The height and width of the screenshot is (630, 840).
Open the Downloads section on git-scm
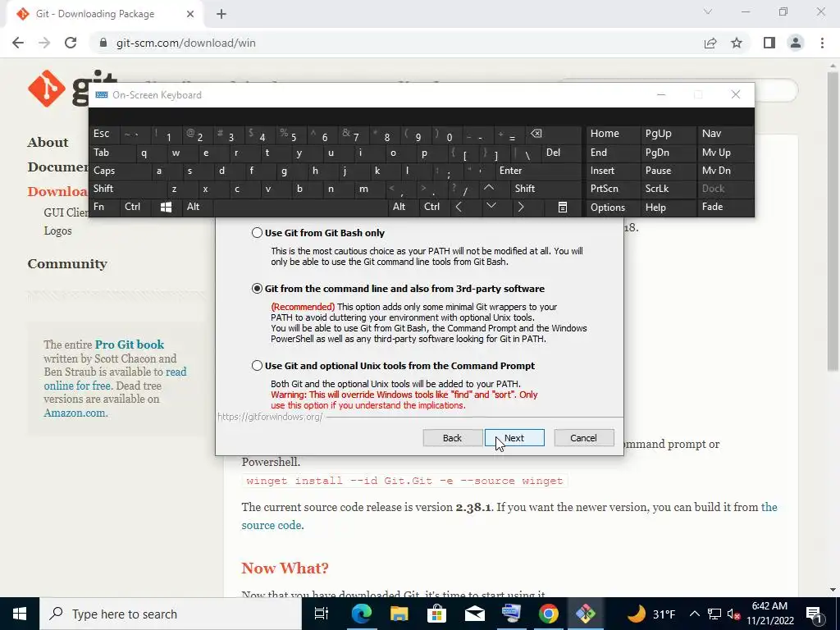pos(57,191)
